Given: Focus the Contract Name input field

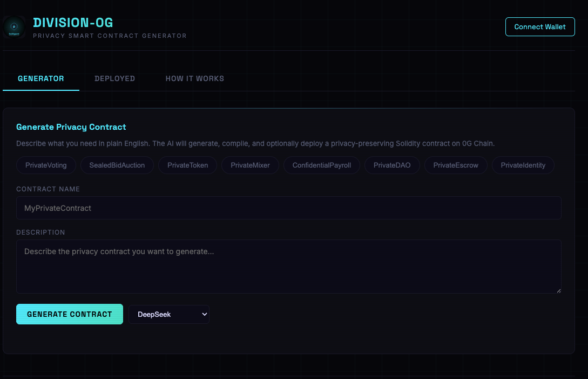Looking at the screenshot, I should click(288, 208).
